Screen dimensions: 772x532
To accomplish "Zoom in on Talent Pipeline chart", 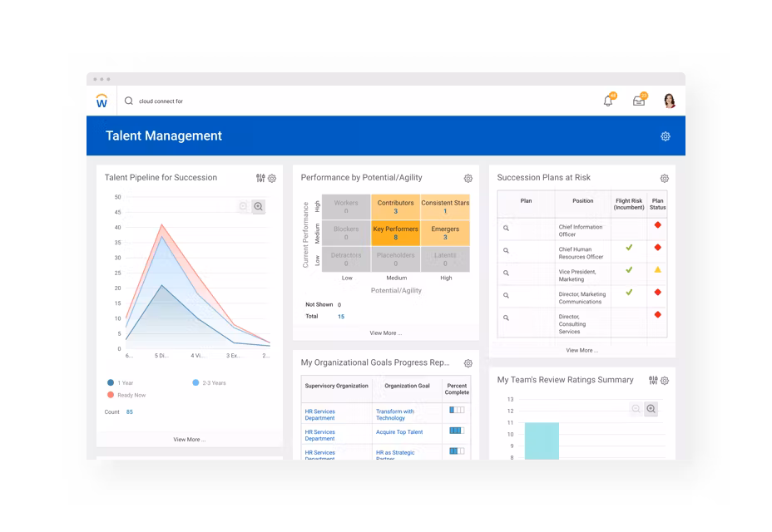I will point(259,206).
